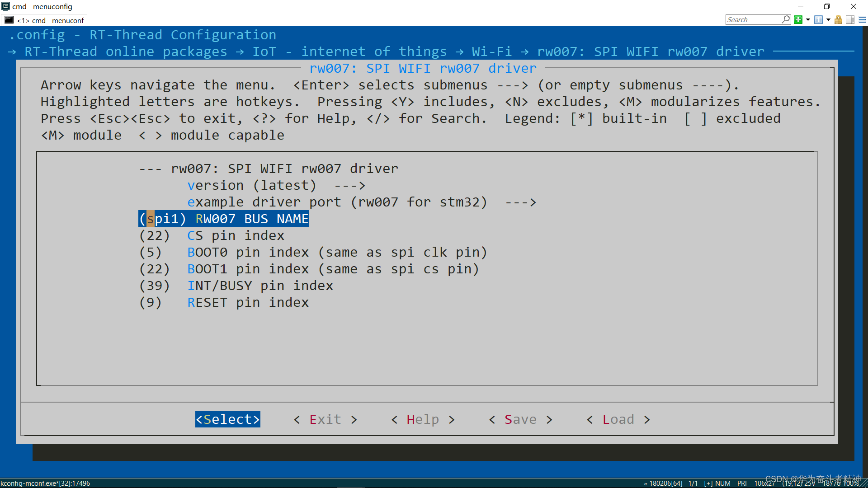The height and width of the screenshot is (488, 868).
Task: Select the RESET pin index entry
Action: pyautogui.click(x=248, y=302)
